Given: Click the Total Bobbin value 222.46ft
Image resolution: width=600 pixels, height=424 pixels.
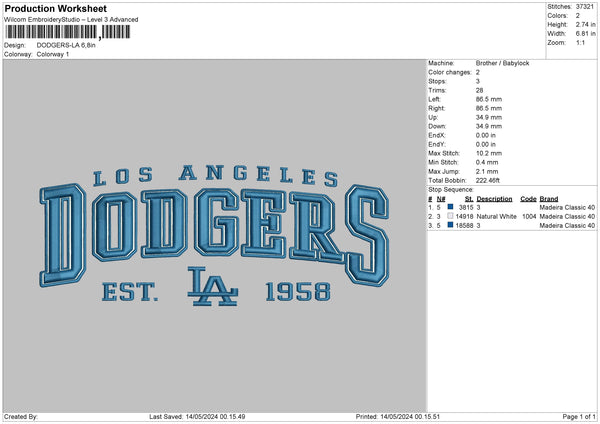Looking at the screenshot, I should click(x=488, y=181).
